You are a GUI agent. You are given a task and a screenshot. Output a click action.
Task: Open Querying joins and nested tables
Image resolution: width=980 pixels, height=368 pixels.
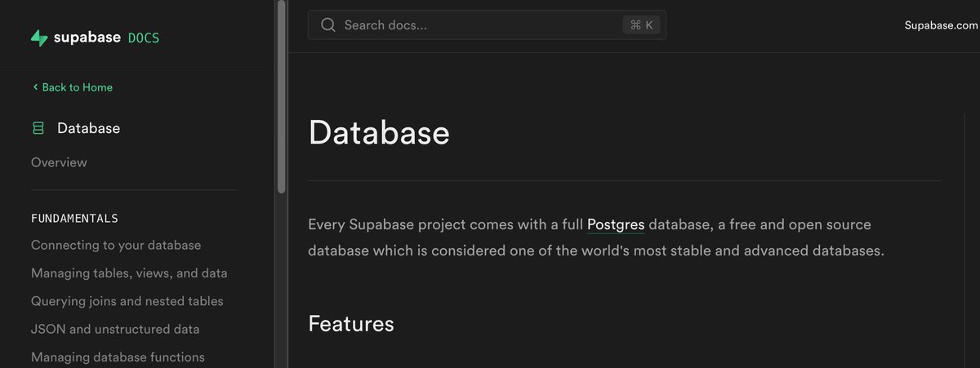click(127, 301)
